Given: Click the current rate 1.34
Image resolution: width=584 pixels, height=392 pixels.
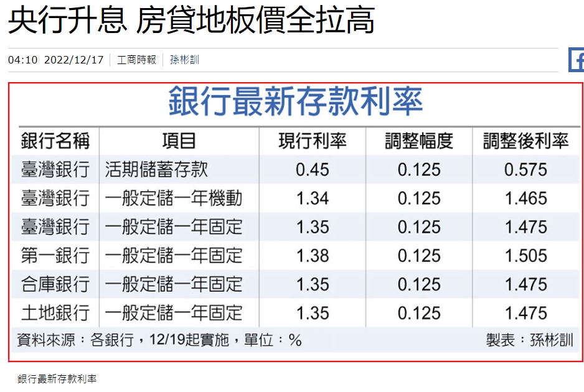Looking at the screenshot, I should tap(313, 198).
